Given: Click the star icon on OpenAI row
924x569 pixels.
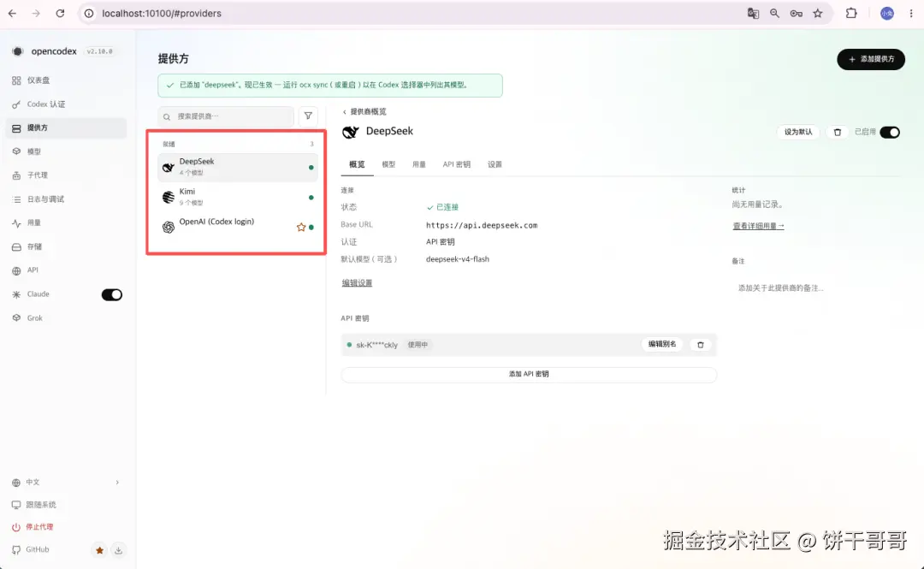Looking at the screenshot, I should 301,227.
